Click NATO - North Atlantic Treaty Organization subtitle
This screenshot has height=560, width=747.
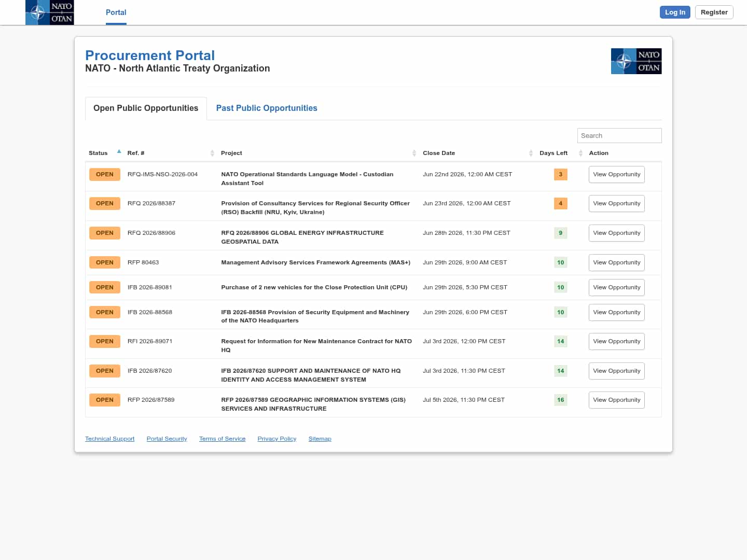(x=177, y=68)
